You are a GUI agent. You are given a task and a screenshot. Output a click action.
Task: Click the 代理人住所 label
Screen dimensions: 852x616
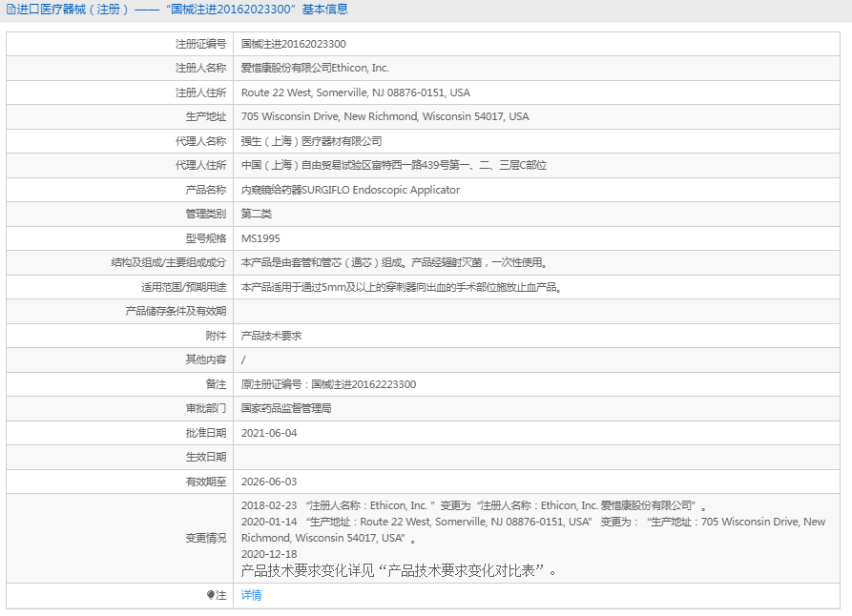point(200,165)
